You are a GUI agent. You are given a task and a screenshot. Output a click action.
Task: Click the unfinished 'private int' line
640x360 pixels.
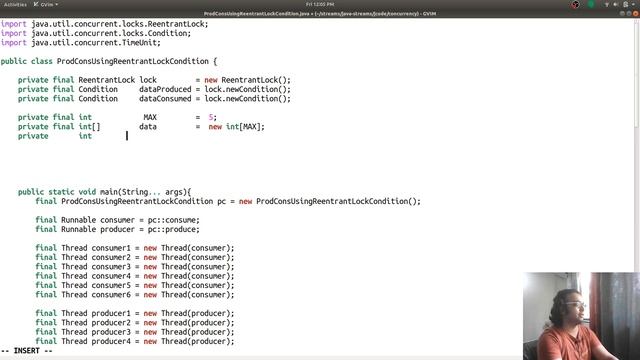pos(55,136)
